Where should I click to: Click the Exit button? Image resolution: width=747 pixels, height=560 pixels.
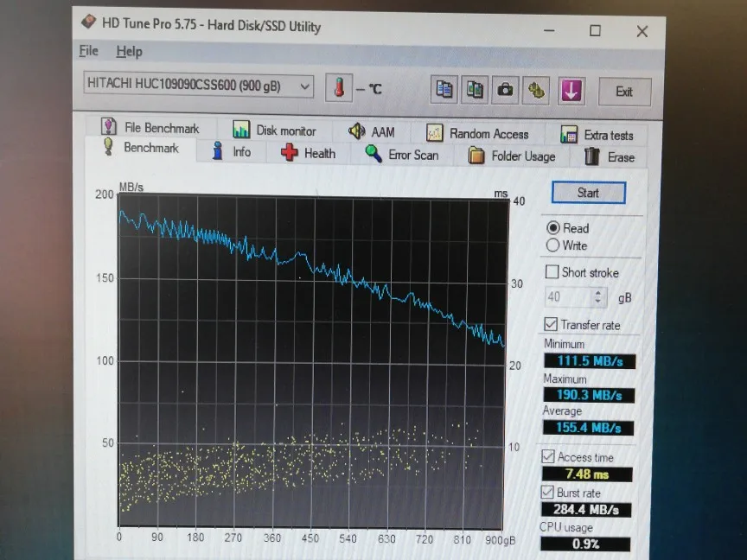click(624, 92)
